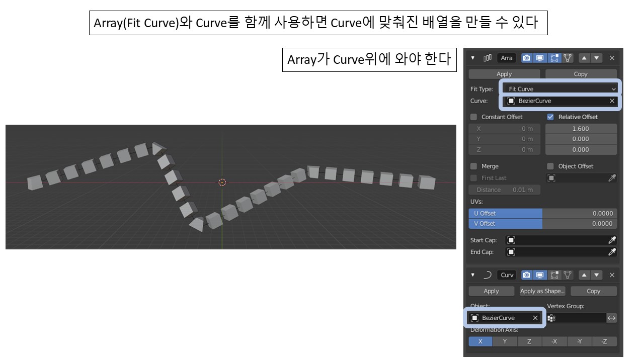This screenshot has width=644, height=362.
Task: Collapse the Curve modifier panel
Action: pyautogui.click(x=472, y=275)
